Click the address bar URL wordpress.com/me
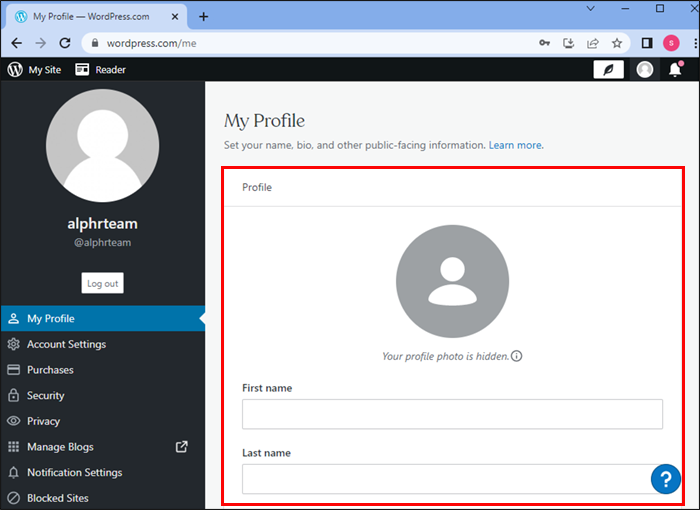Screen dimensions: 700x510 pos(151,43)
